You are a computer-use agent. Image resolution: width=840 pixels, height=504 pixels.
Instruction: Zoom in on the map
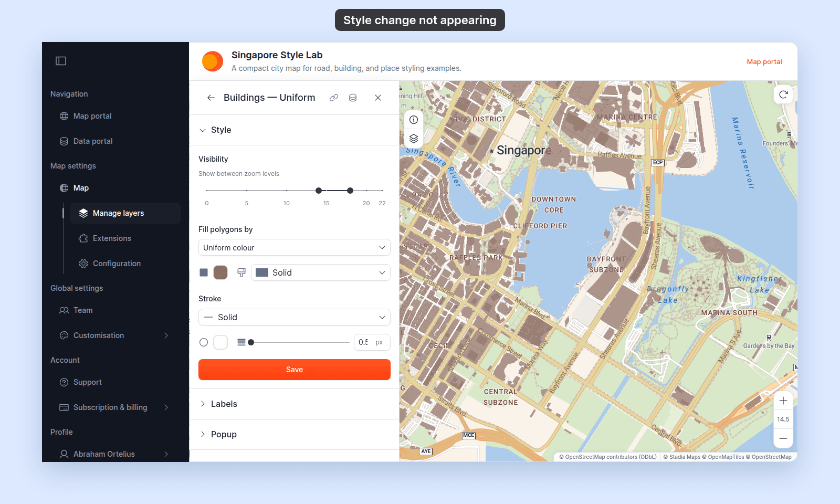coord(783,401)
